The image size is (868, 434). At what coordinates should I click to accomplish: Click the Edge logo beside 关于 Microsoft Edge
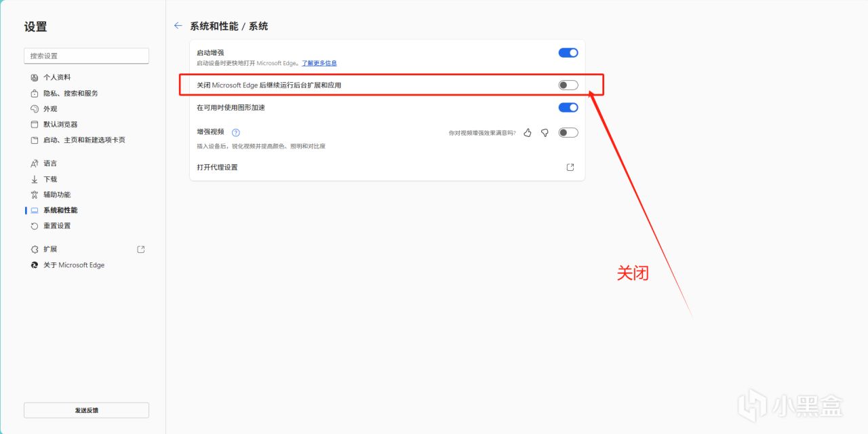pos(35,265)
